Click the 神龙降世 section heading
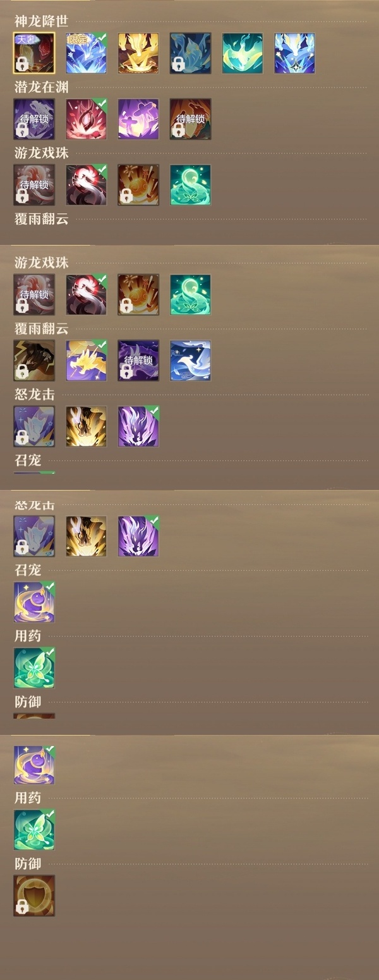This screenshot has height=980, width=379. click(42, 21)
